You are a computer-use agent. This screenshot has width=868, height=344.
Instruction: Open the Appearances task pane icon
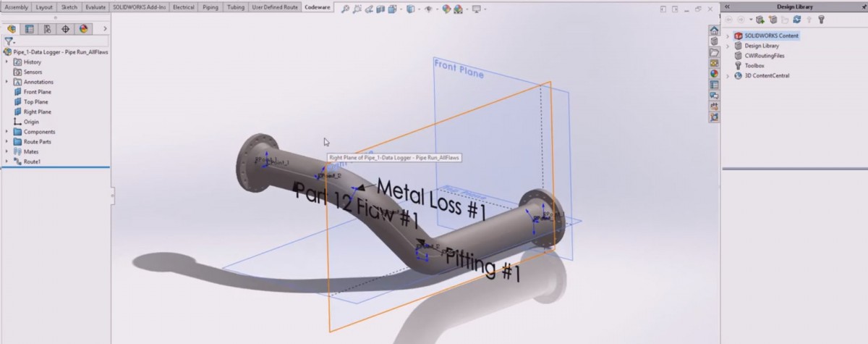click(714, 73)
